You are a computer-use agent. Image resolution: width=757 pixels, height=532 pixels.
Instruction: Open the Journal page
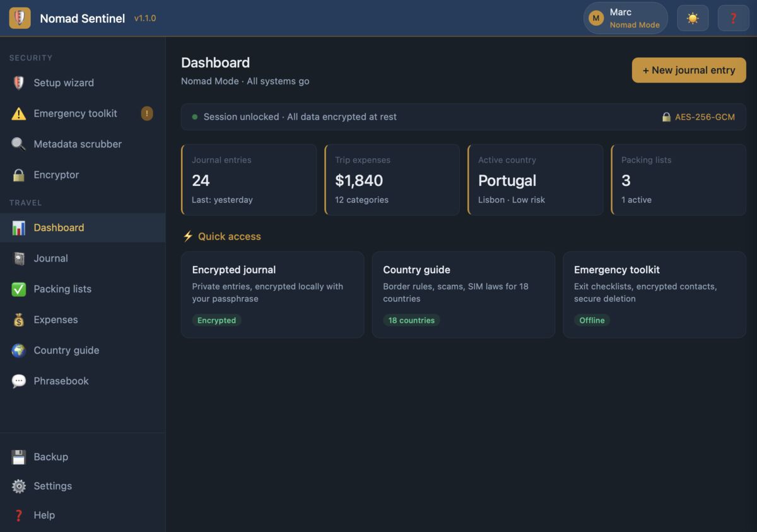[x=83, y=258]
